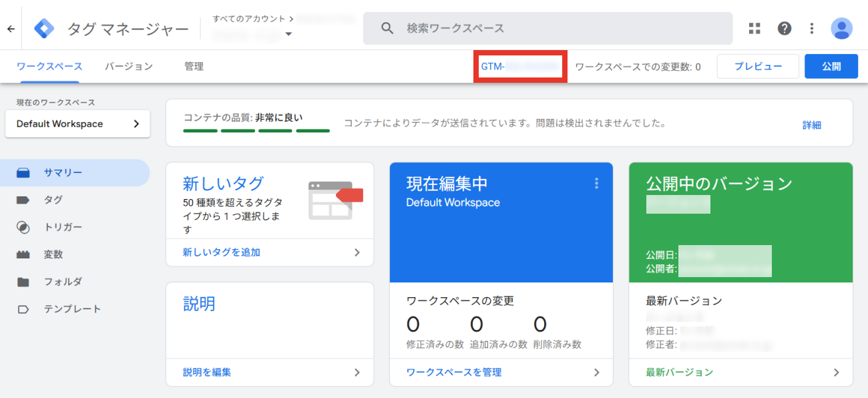
Task: Click the 詳細 link
Action: (812, 125)
